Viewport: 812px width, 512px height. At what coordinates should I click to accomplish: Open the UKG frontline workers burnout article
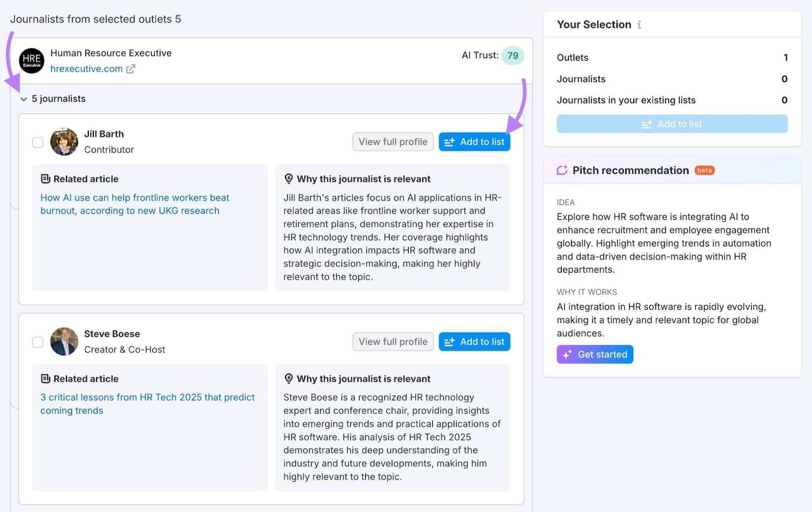click(x=134, y=204)
